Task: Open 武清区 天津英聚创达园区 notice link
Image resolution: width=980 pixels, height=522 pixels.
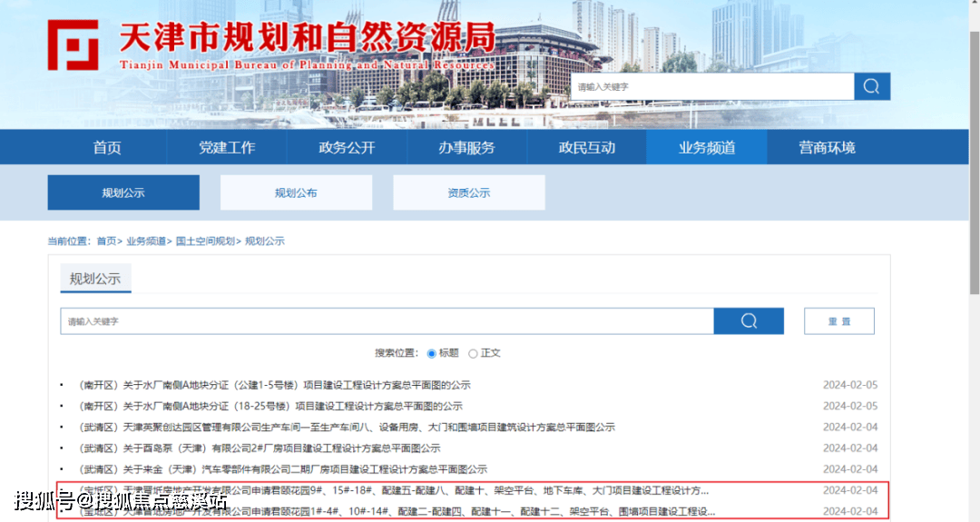Action: pos(346,427)
